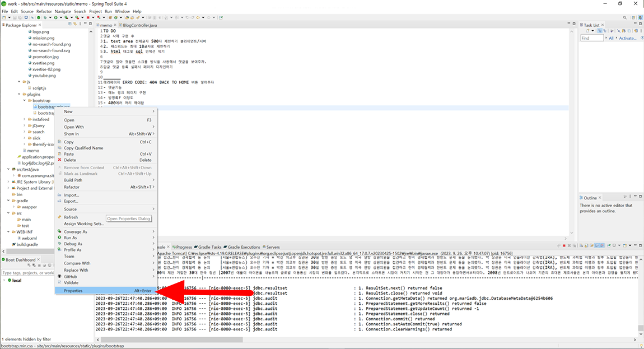Click the Open Perspective icon
The image size is (644, 349).
(x=633, y=18)
